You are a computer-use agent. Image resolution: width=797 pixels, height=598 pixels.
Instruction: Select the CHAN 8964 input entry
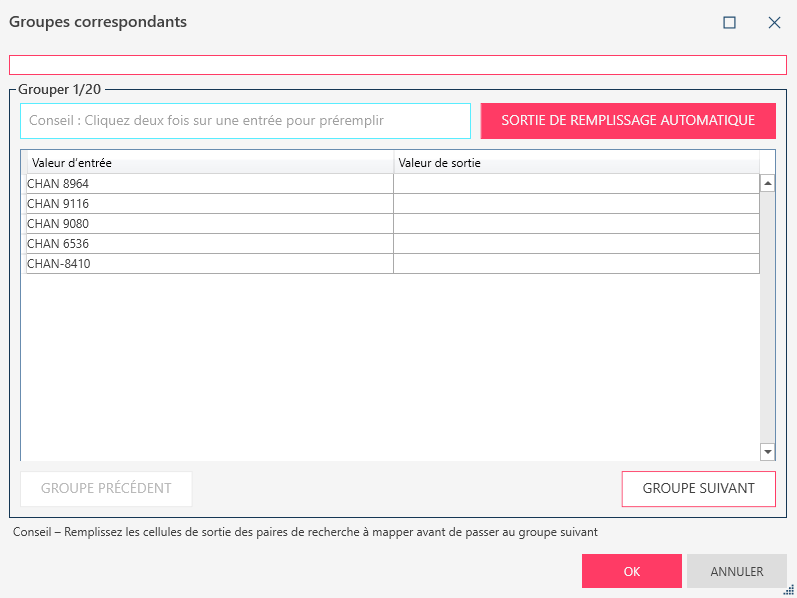pyautogui.click(x=210, y=184)
